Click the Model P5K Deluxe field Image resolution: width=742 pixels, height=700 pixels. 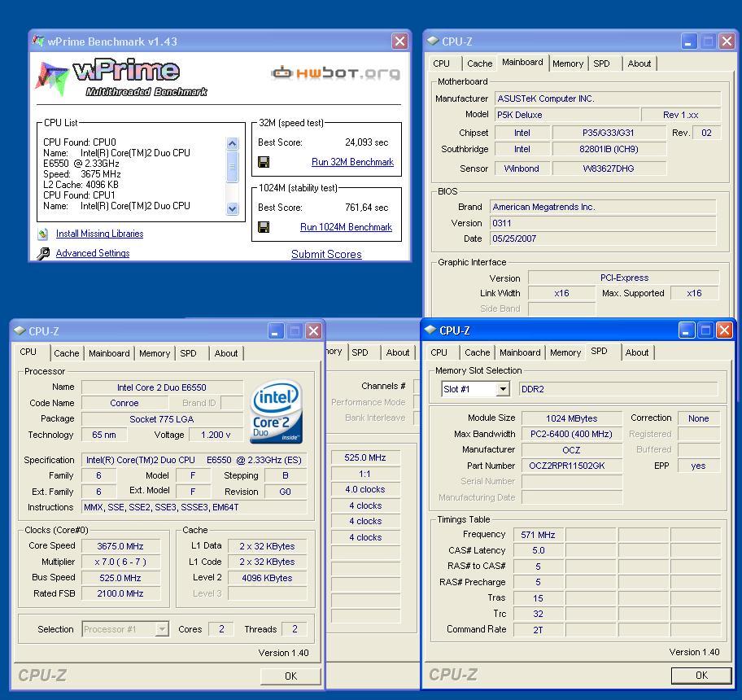pyautogui.click(x=566, y=115)
